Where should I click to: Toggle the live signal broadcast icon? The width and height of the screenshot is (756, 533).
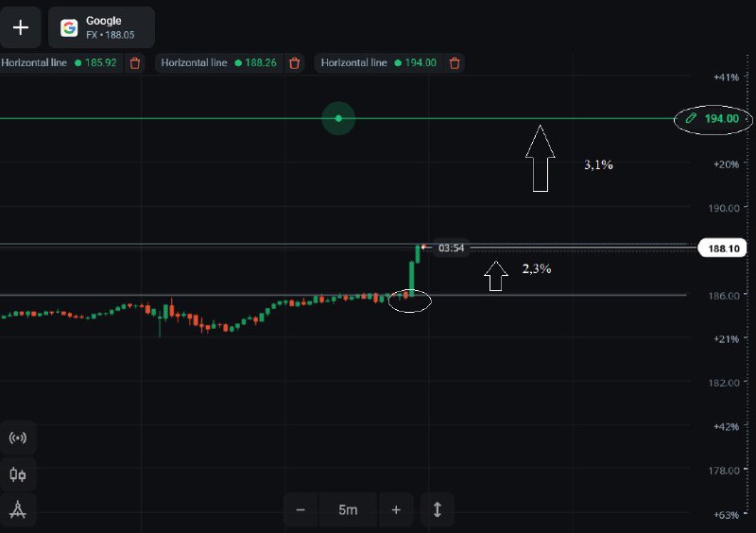coord(18,438)
